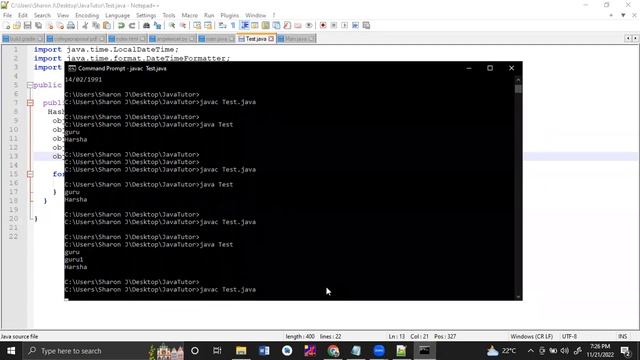The height and width of the screenshot is (360, 640).
Task: Click Windows (CR LF) in status bar
Action: [531, 336]
